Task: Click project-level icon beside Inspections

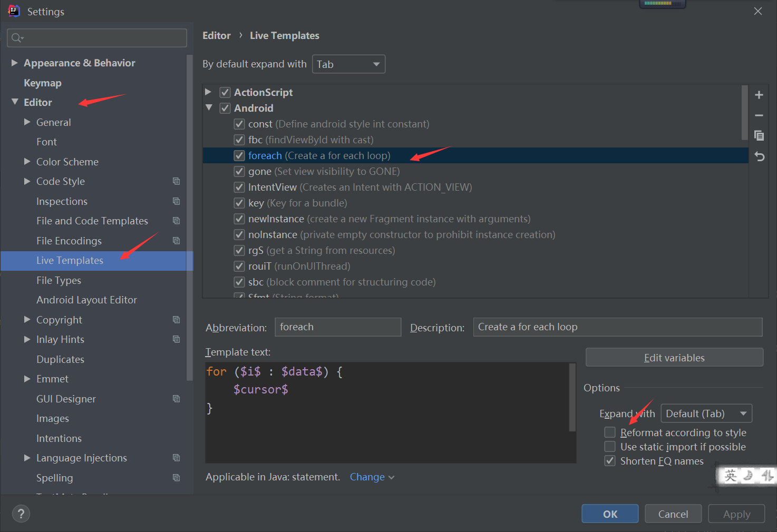Action: (x=176, y=201)
